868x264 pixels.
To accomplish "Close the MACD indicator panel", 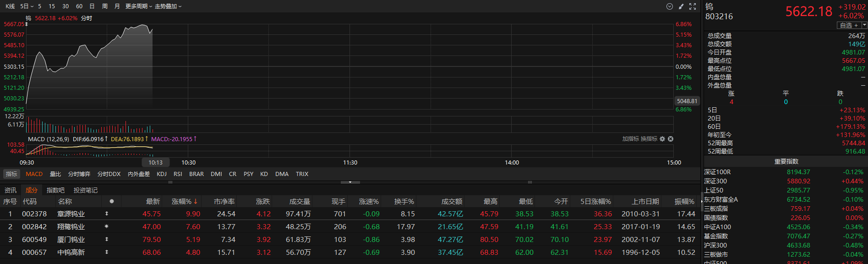I will pyautogui.click(x=671, y=139).
